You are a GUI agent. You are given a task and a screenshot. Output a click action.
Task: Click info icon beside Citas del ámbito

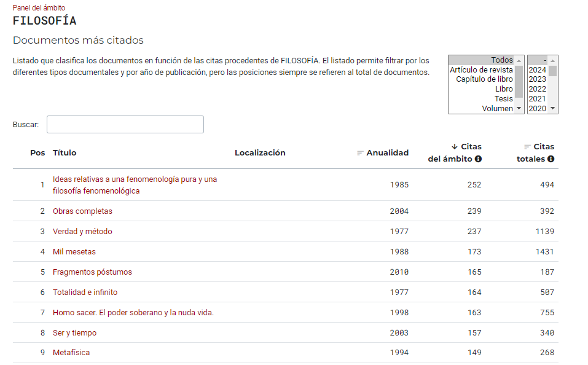pos(478,159)
